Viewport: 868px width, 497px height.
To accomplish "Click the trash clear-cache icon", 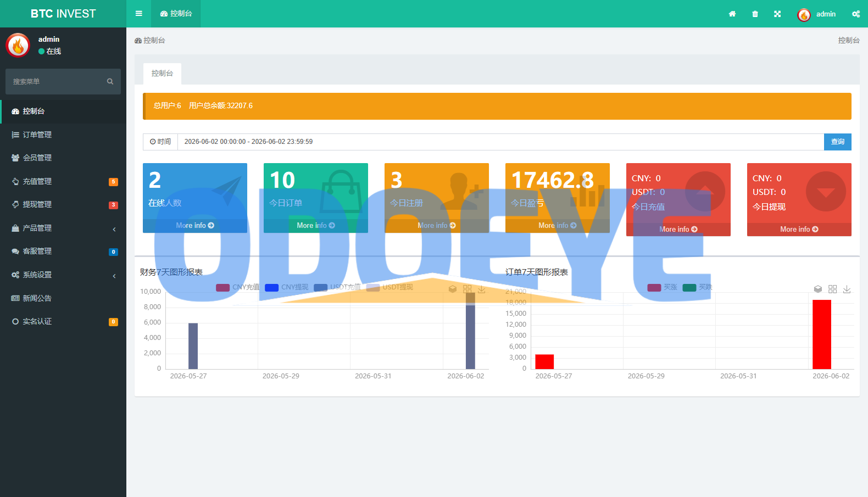I will (755, 14).
